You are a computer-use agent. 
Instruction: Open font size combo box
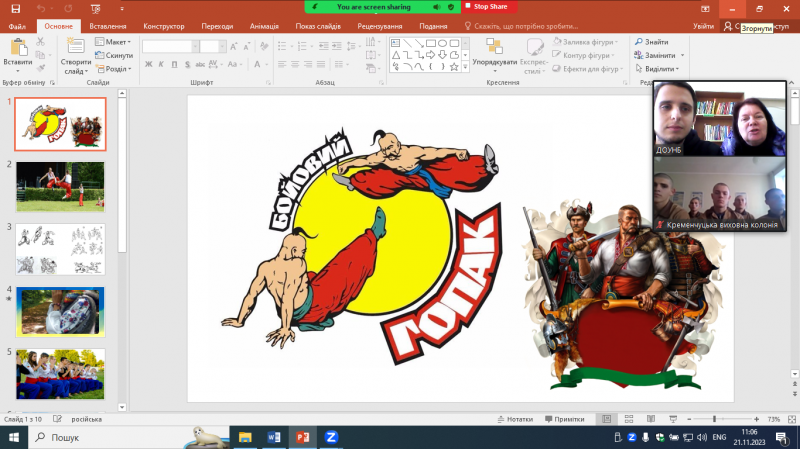point(213,46)
